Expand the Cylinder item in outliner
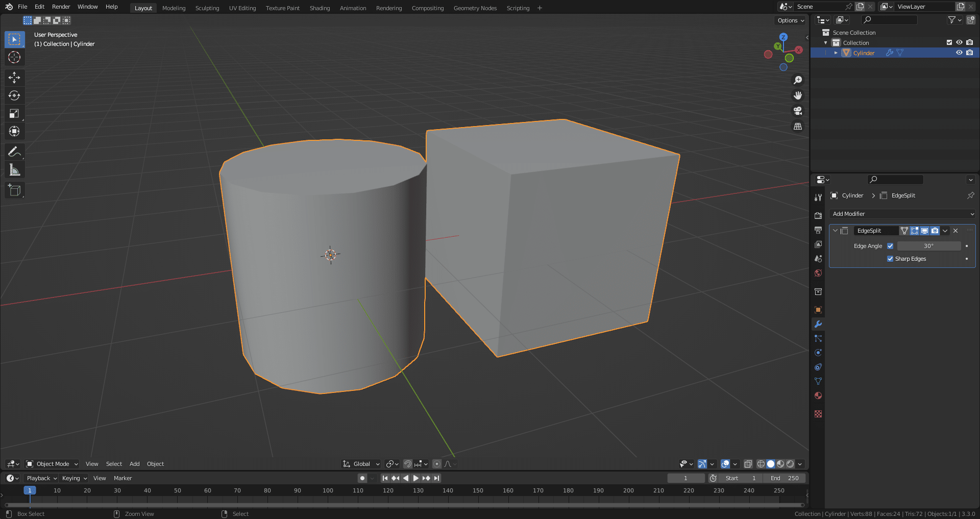The image size is (980, 519). click(836, 53)
